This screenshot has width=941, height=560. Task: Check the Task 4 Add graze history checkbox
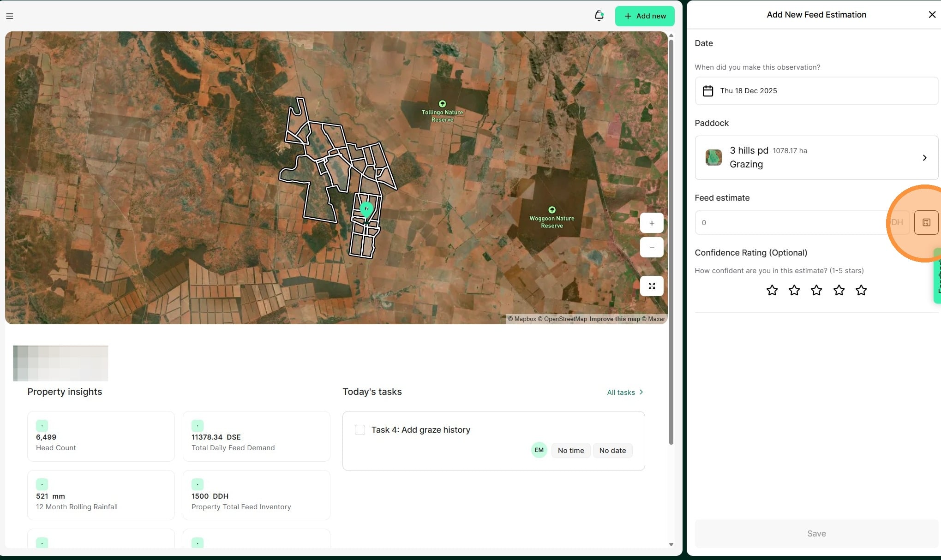coord(360,430)
